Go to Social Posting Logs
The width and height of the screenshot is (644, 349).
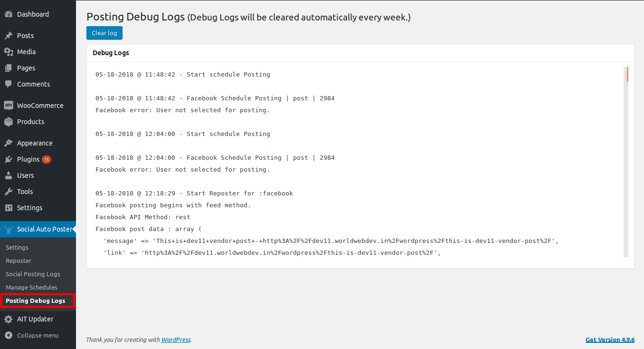tap(33, 274)
